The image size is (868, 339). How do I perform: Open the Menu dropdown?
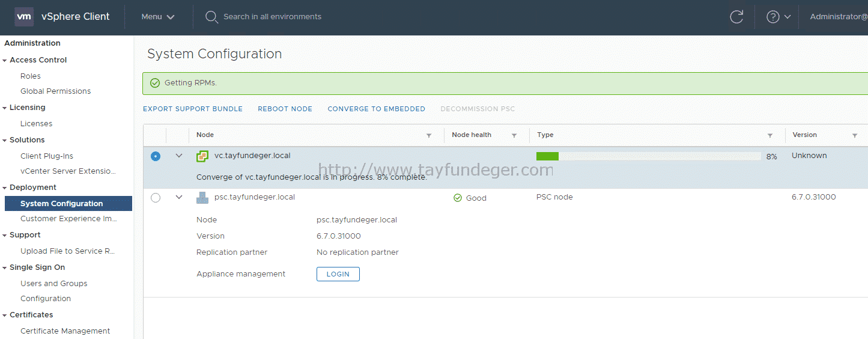tap(158, 17)
